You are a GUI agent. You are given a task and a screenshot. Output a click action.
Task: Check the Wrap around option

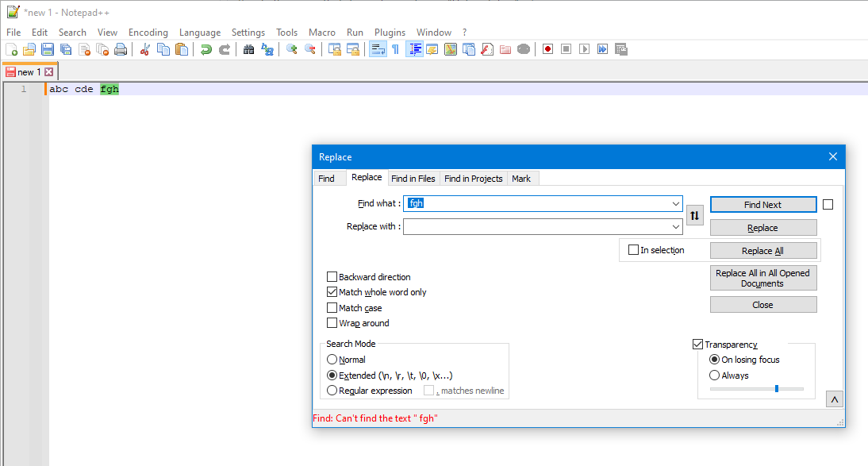(332, 323)
